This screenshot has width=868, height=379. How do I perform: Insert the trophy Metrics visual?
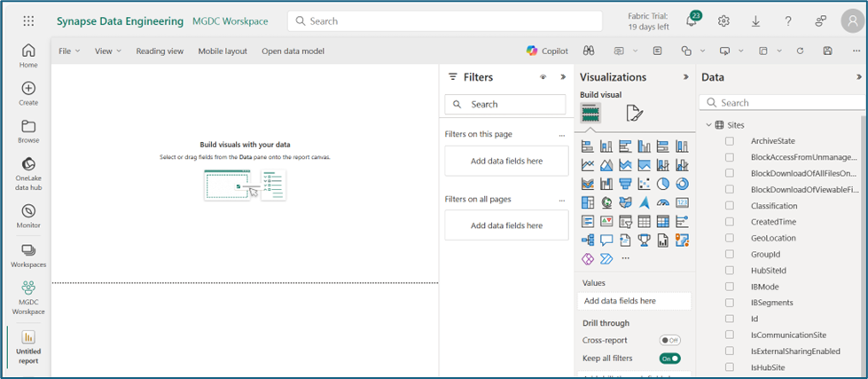point(645,241)
